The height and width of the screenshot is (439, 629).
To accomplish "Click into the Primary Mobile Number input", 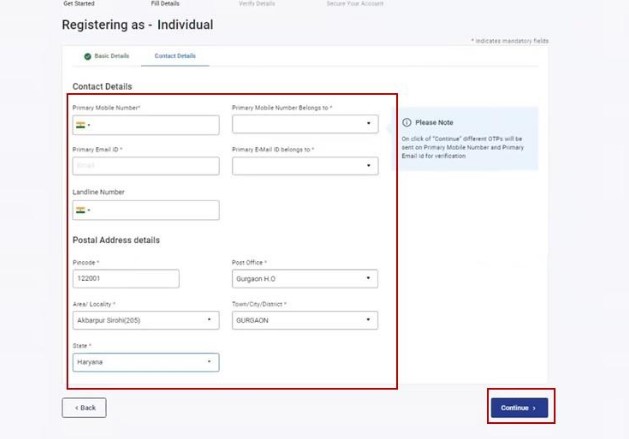I will [x=146, y=125].
